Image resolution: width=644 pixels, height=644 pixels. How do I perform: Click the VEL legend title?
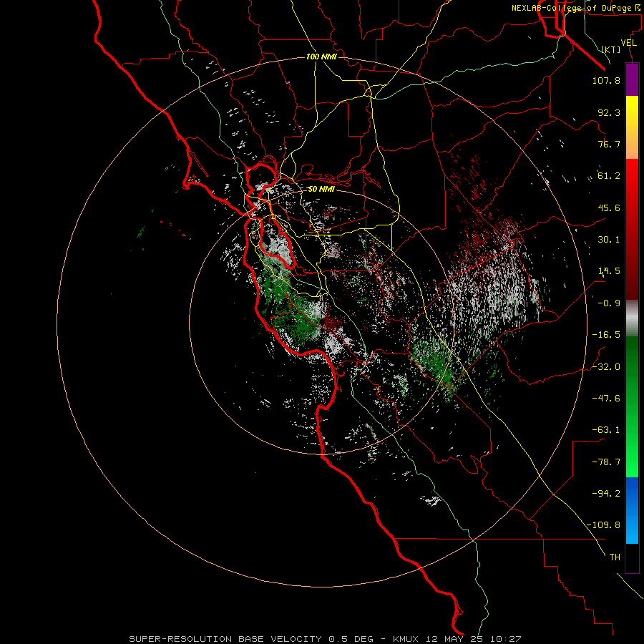pos(628,43)
